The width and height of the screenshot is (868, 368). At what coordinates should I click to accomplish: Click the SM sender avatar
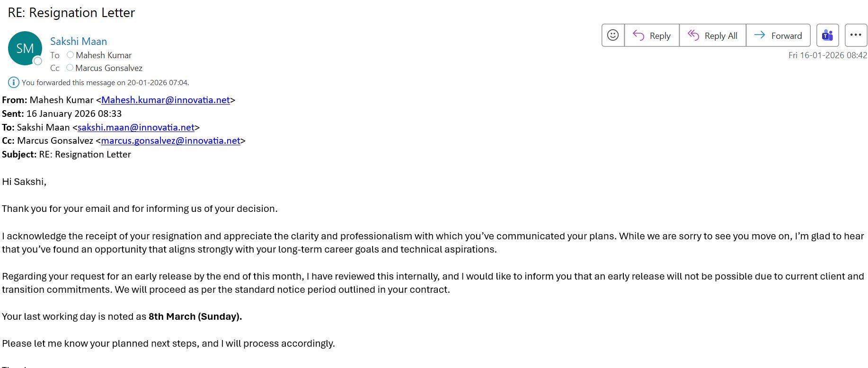[25, 48]
